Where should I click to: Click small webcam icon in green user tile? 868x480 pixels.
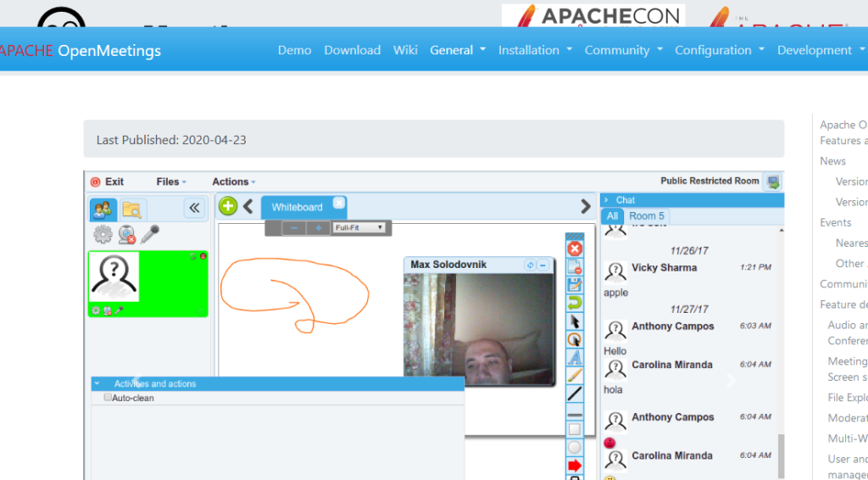108,310
